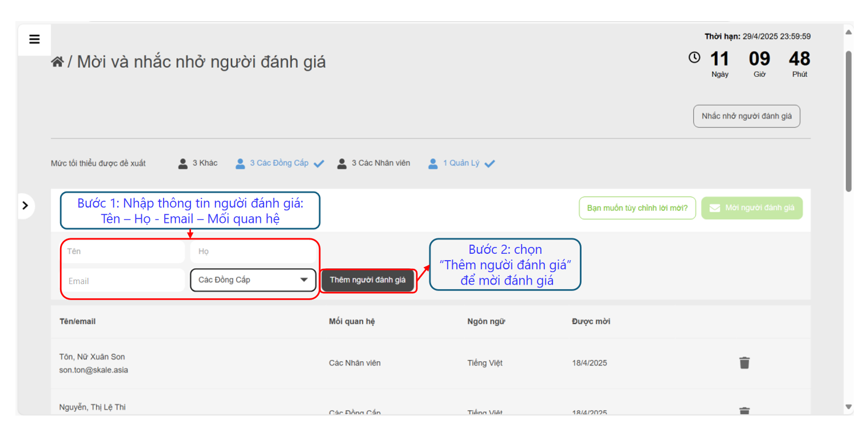Click person icon next to 3 Các Nhân viên
Viewport: 868px width, 435px height.
tap(342, 163)
